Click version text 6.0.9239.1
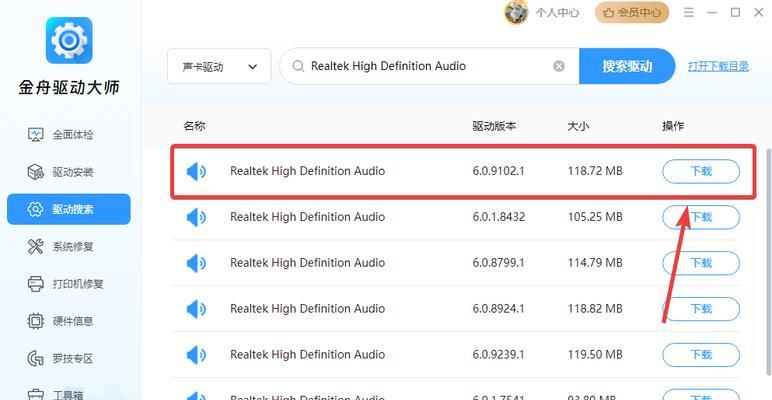This screenshot has width=772, height=400. 498,355
